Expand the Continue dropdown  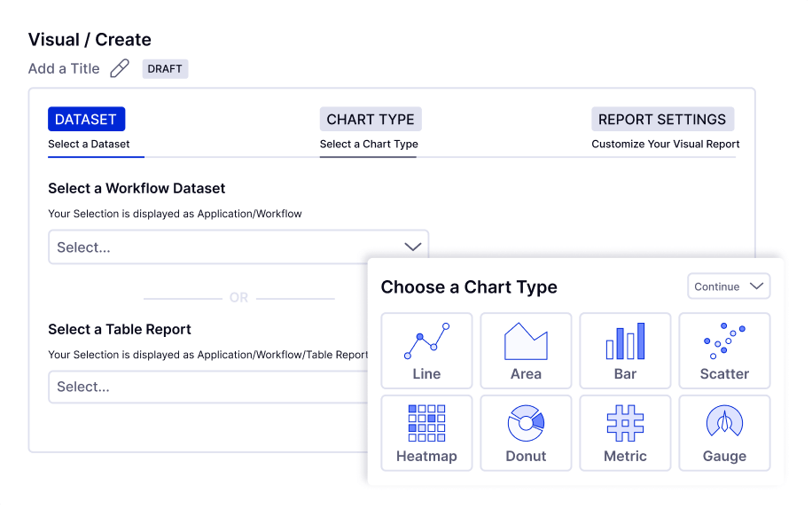729,286
